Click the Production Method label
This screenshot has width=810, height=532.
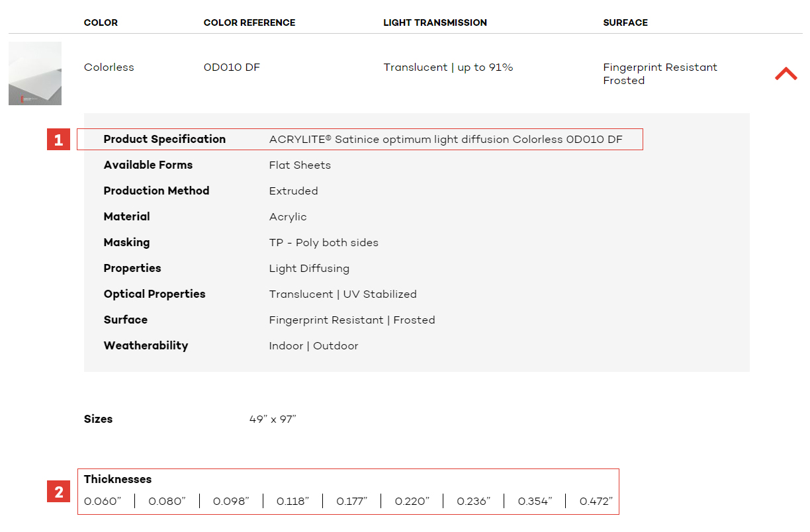click(156, 191)
